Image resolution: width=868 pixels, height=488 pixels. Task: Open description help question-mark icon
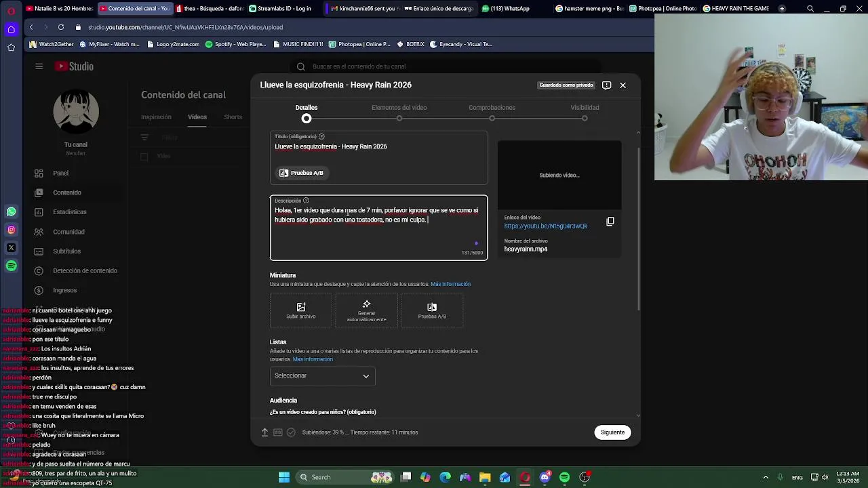306,201
